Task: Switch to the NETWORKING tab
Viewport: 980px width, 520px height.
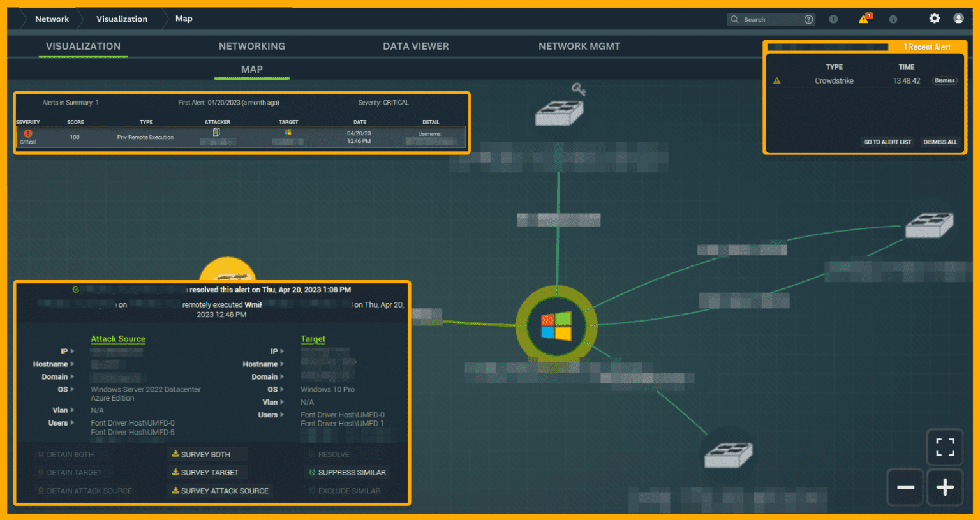Action: [x=252, y=46]
